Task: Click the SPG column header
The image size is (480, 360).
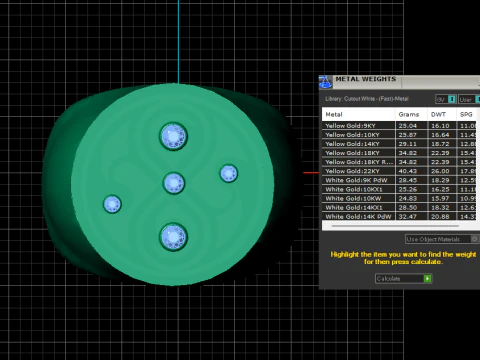Action: (466, 114)
